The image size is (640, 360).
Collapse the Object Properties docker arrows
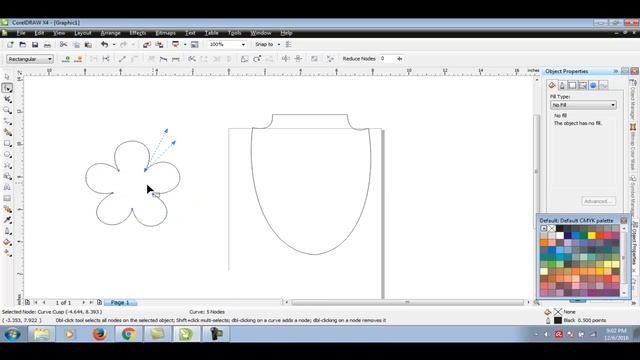tap(616, 71)
